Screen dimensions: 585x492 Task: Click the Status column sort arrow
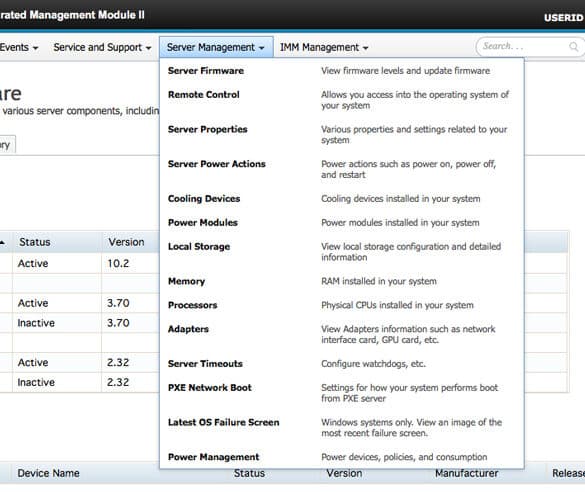coord(2,242)
